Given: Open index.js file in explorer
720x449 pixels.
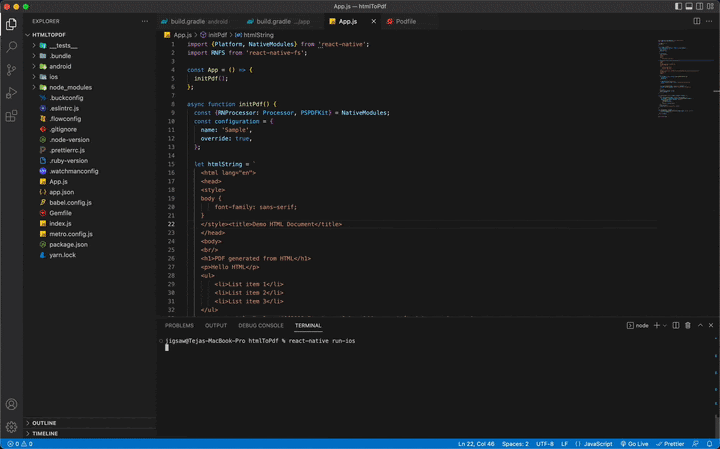Looking at the screenshot, I should coord(60,224).
